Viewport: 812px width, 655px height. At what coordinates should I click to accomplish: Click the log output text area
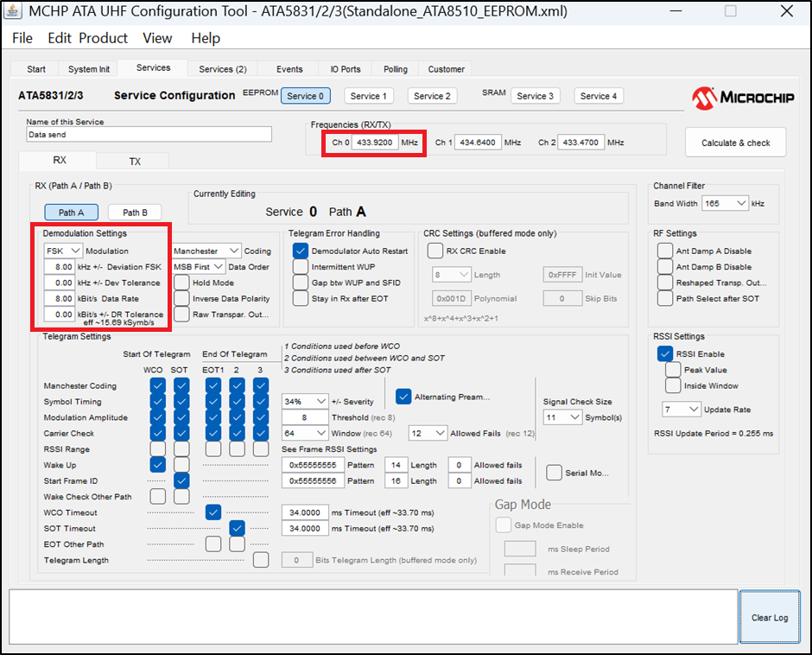pos(373,617)
